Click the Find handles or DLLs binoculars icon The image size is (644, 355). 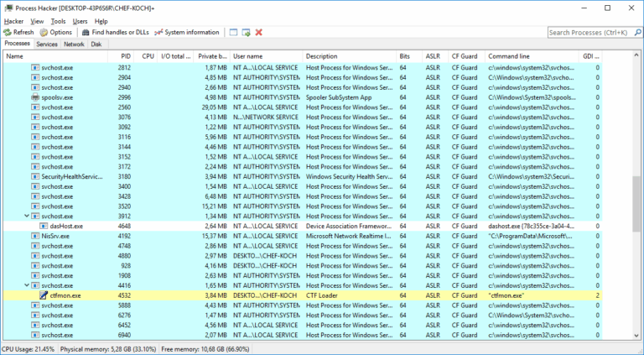pos(86,32)
